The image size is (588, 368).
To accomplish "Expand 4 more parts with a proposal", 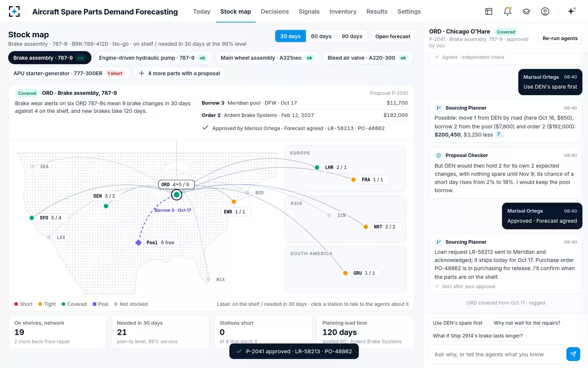I will click(179, 74).
